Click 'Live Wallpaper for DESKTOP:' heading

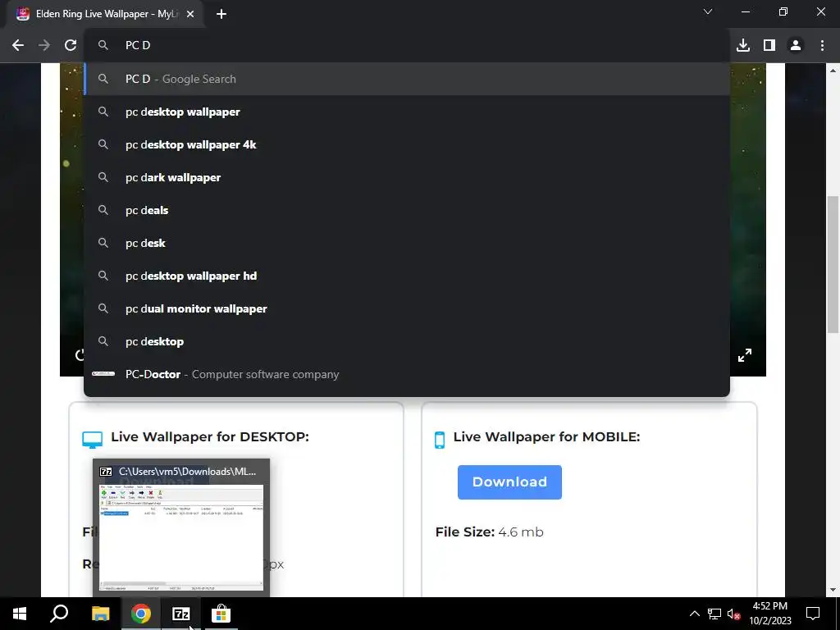210,436
